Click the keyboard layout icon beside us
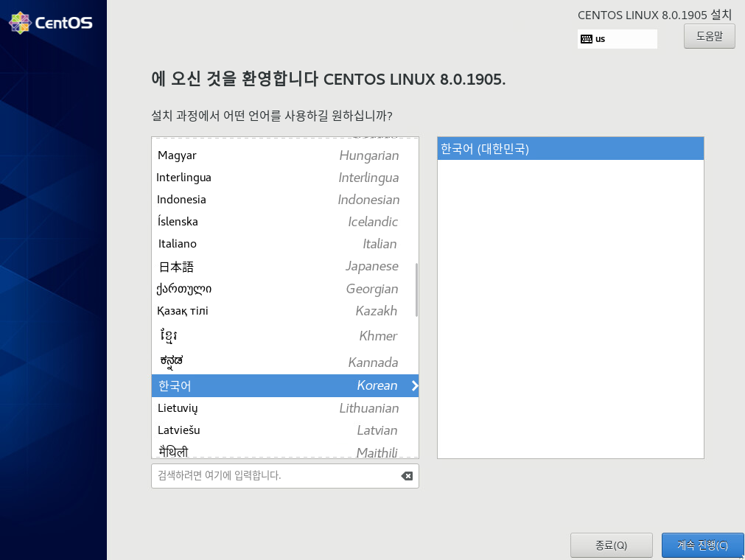This screenshot has height=560, width=745. pyautogui.click(x=587, y=39)
